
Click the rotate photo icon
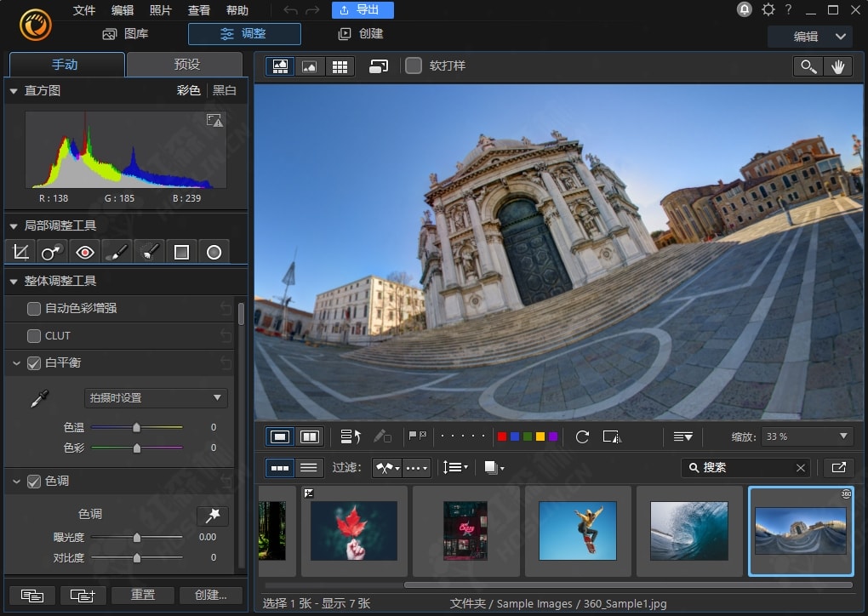pos(582,436)
